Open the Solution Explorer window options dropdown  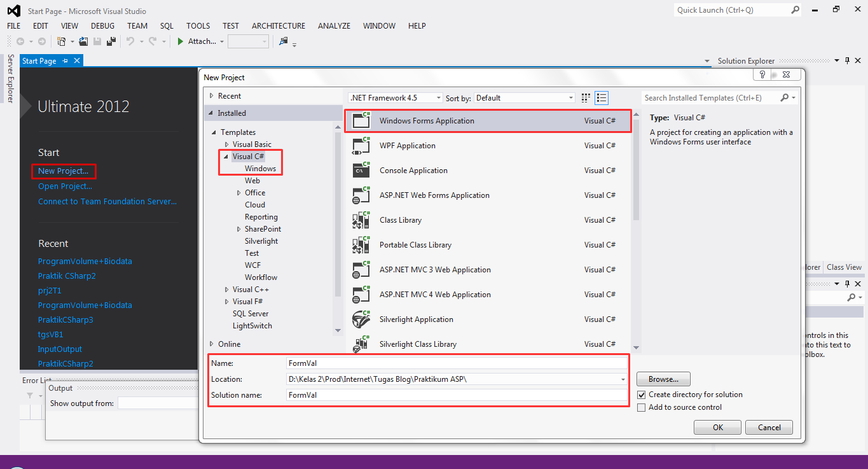pyautogui.click(x=837, y=61)
